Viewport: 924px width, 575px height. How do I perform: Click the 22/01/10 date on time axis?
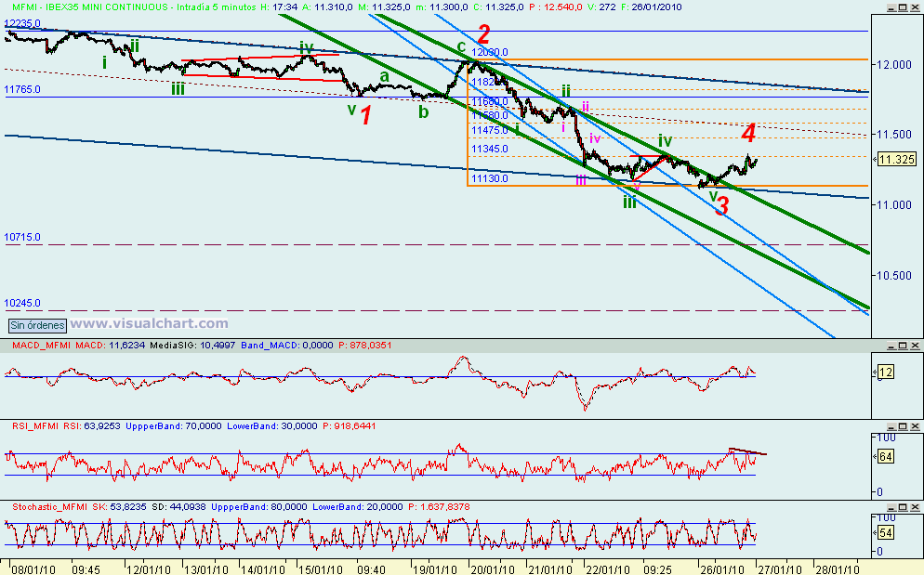(607, 569)
